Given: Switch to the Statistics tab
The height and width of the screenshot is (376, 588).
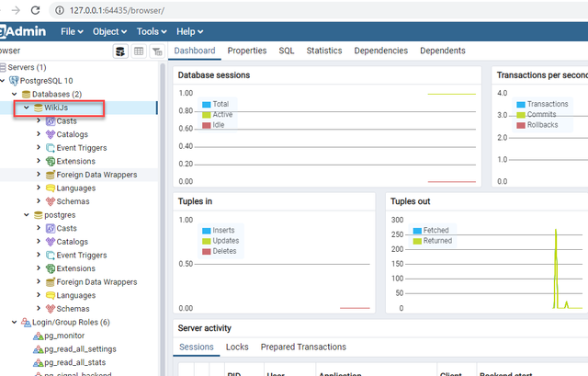Looking at the screenshot, I should pyautogui.click(x=324, y=51).
